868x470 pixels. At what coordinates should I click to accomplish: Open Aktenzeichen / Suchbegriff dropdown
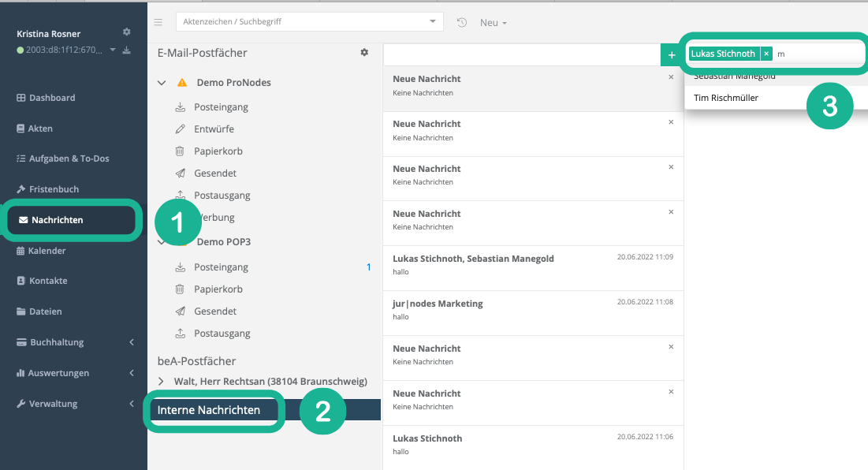click(432, 22)
